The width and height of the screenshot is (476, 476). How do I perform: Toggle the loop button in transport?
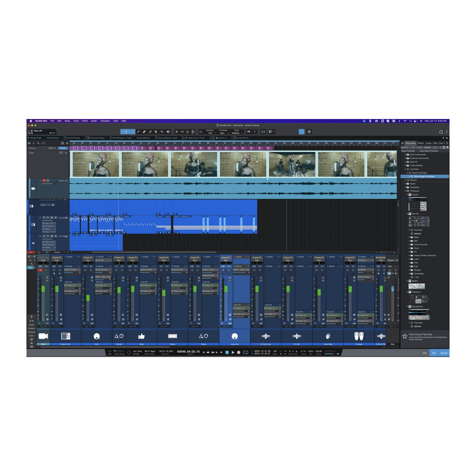pos(245,352)
